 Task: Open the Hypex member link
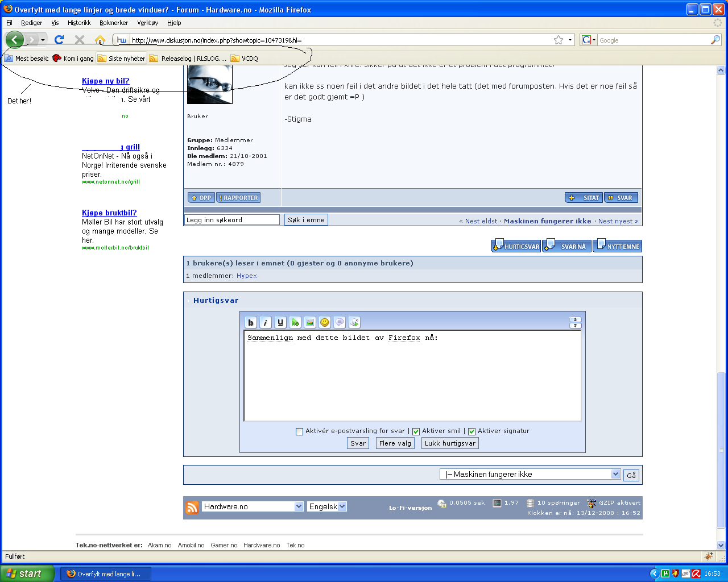(247, 276)
